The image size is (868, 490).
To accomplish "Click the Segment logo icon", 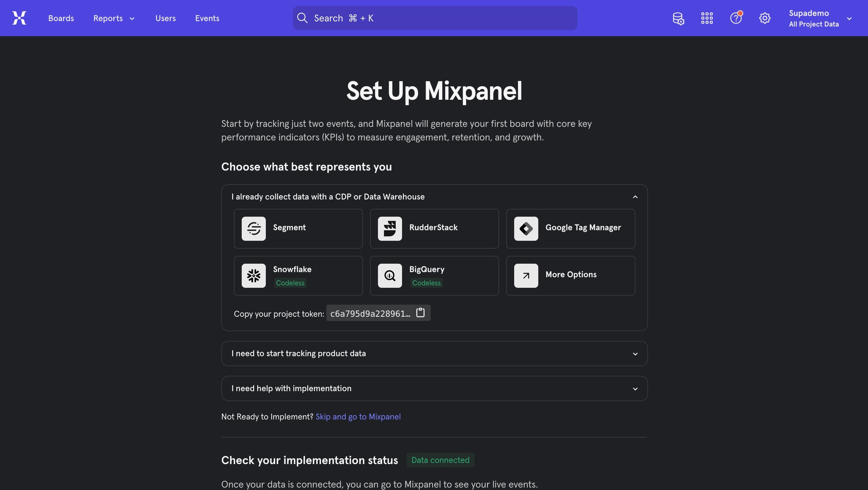I will (253, 228).
